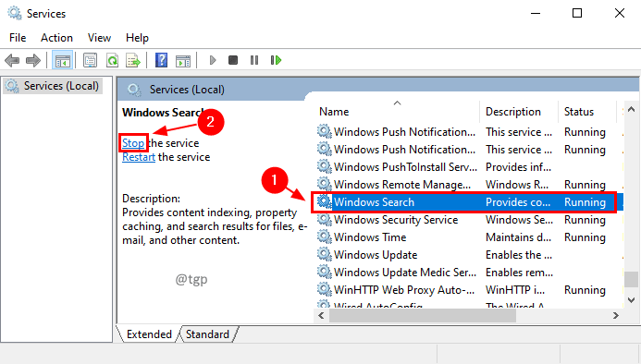641x364 pixels.
Task: Toggle Show/Hide Action Pane icon
Action: click(x=183, y=60)
